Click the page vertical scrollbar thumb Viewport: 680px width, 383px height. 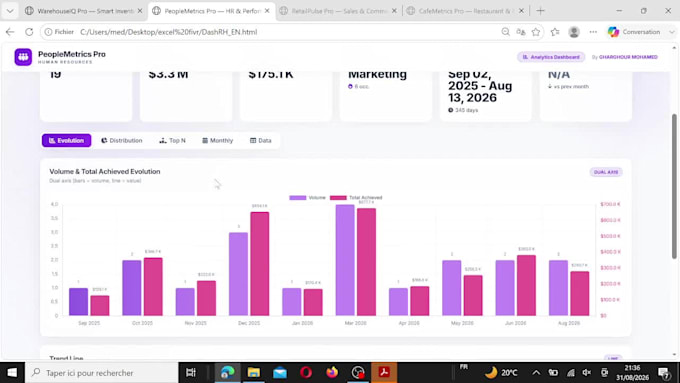[674, 187]
